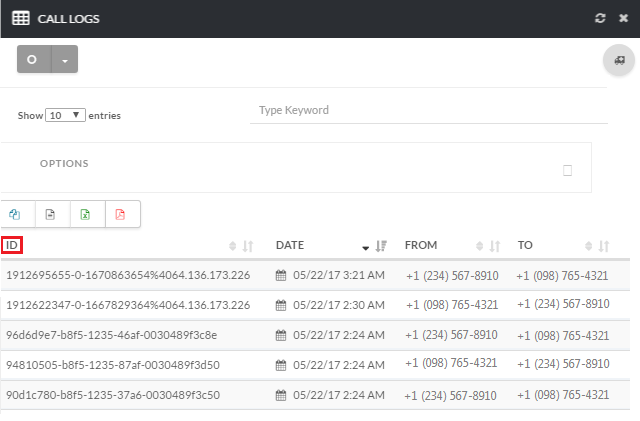
Task: Refresh the Call Logs panel
Action: tap(600, 18)
